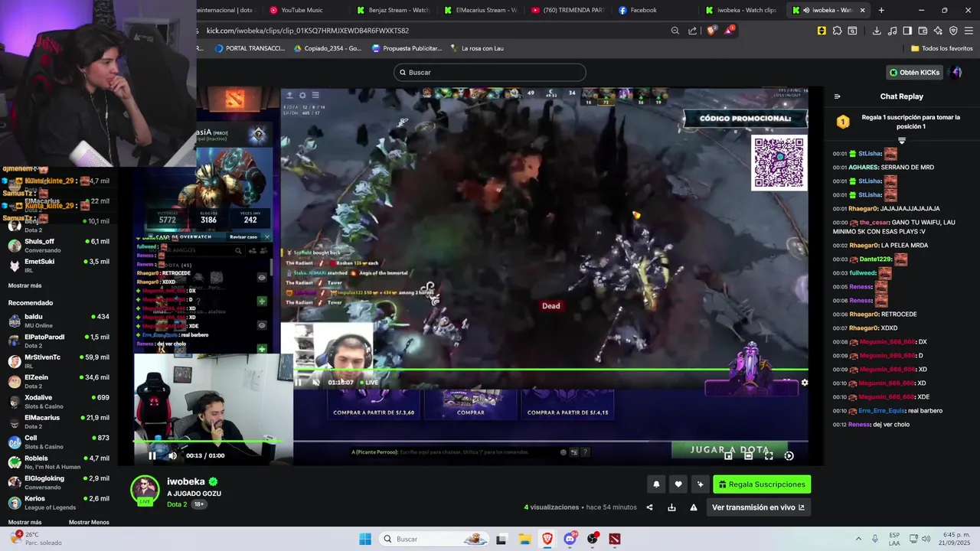Show hidden system tray icons chevron
The height and width of the screenshot is (551, 980).
[858, 539]
